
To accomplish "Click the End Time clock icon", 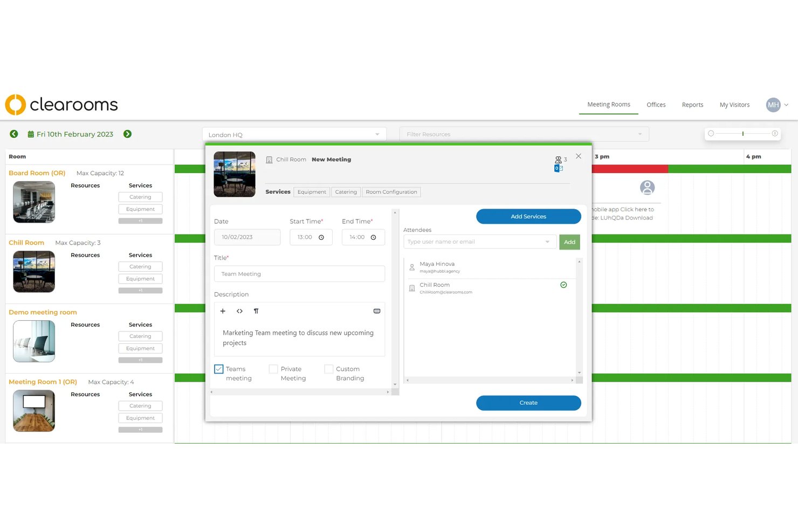I will (x=373, y=237).
